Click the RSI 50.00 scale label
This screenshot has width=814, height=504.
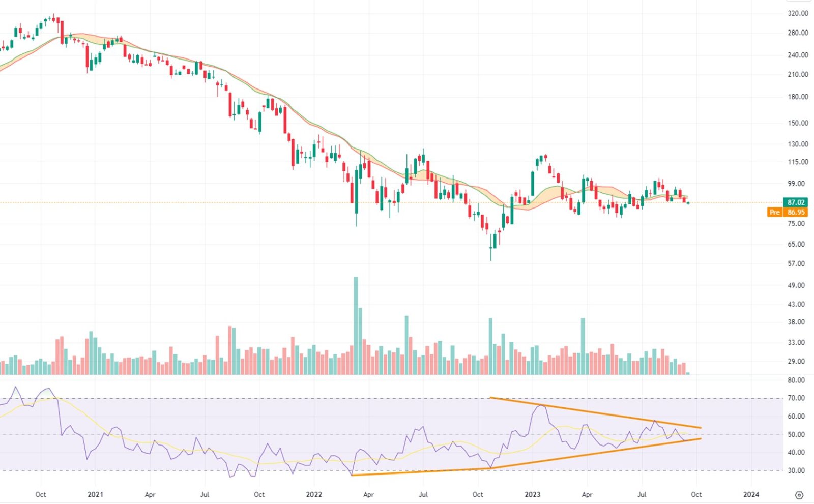[797, 434]
